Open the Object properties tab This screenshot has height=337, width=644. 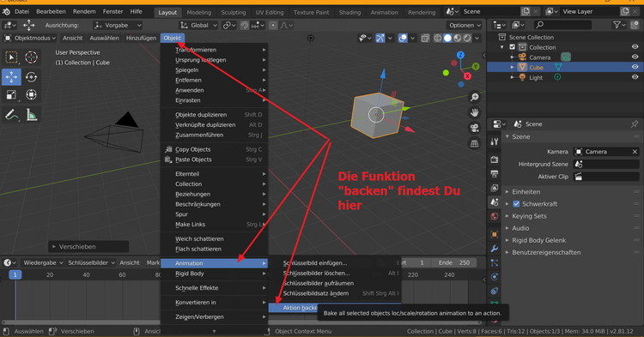(x=495, y=234)
